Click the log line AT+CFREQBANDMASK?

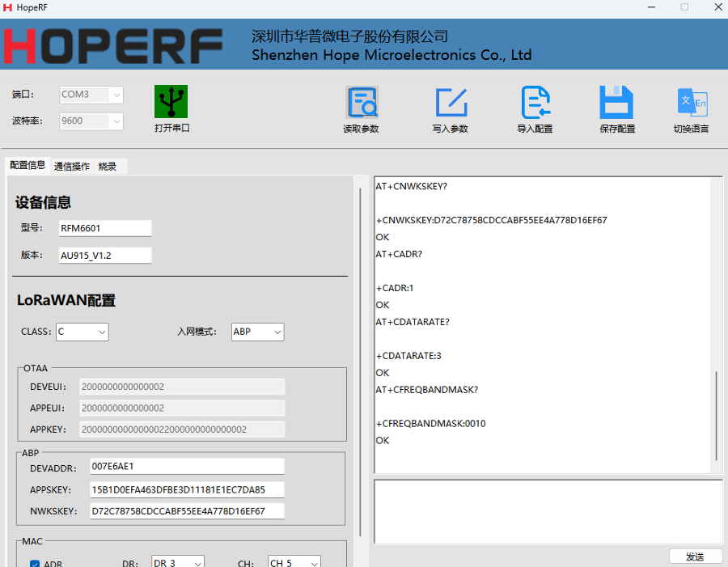(x=426, y=390)
